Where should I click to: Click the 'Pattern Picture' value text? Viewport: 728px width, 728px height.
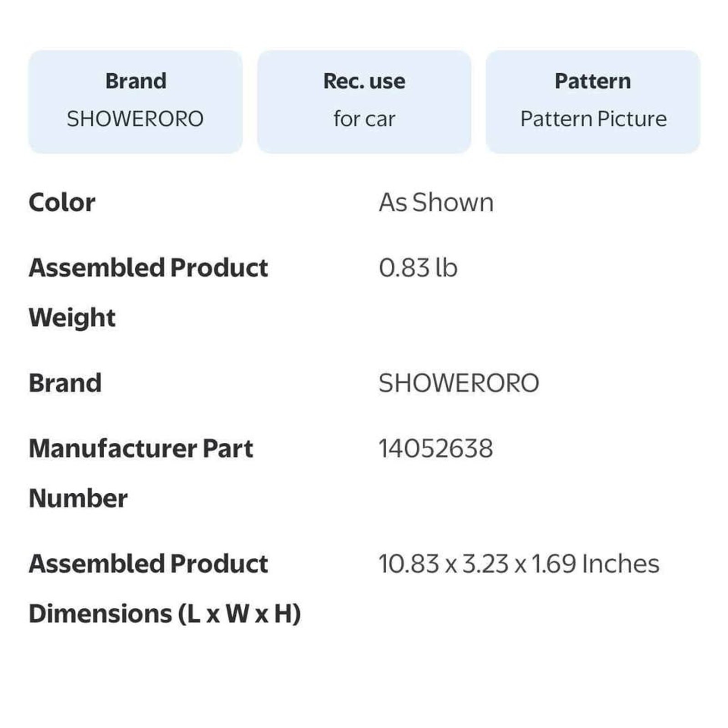pyautogui.click(x=593, y=119)
